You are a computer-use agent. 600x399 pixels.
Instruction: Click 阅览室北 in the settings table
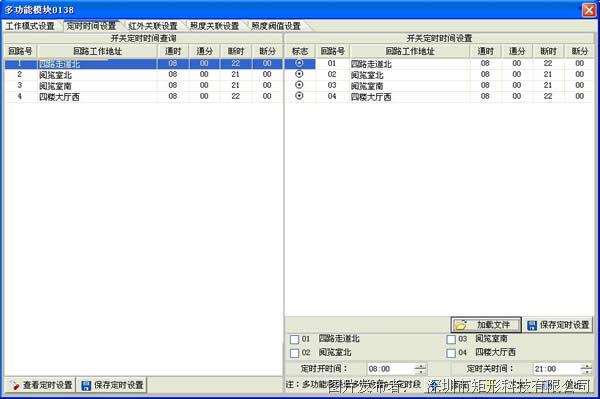[x=367, y=75]
